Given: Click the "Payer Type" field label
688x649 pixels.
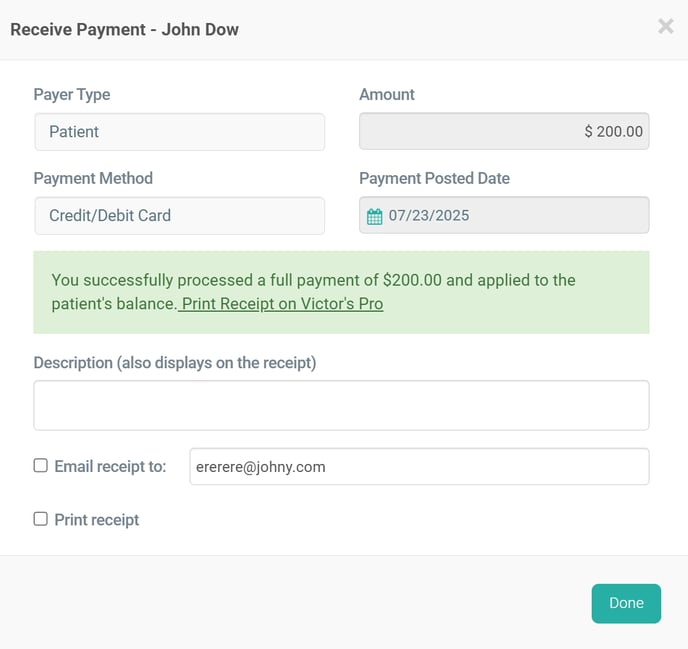Looking at the screenshot, I should point(72,95).
